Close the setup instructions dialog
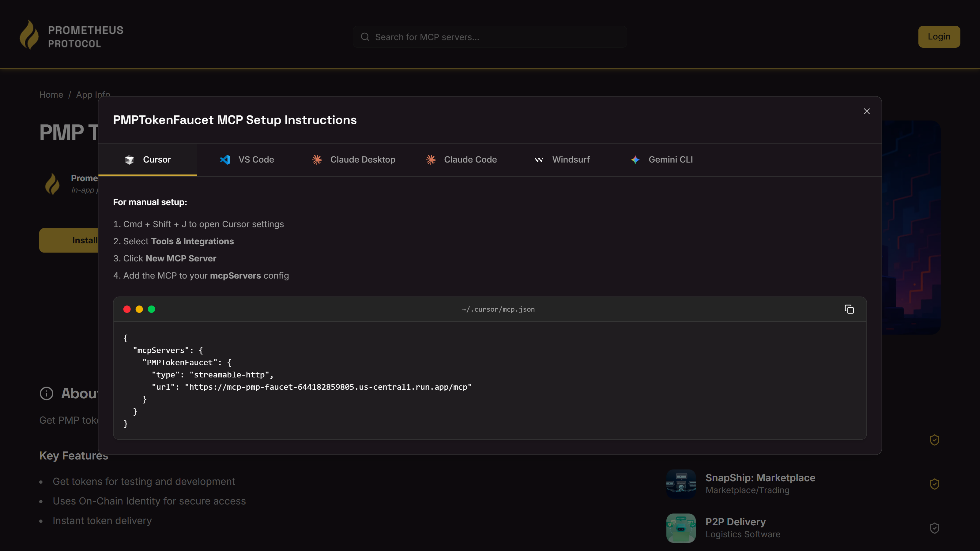This screenshot has width=980, height=551. pos(867,111)
